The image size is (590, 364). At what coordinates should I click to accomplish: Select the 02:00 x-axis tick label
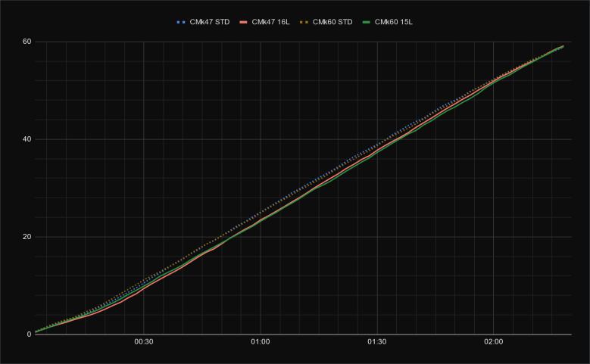(493, 342)
